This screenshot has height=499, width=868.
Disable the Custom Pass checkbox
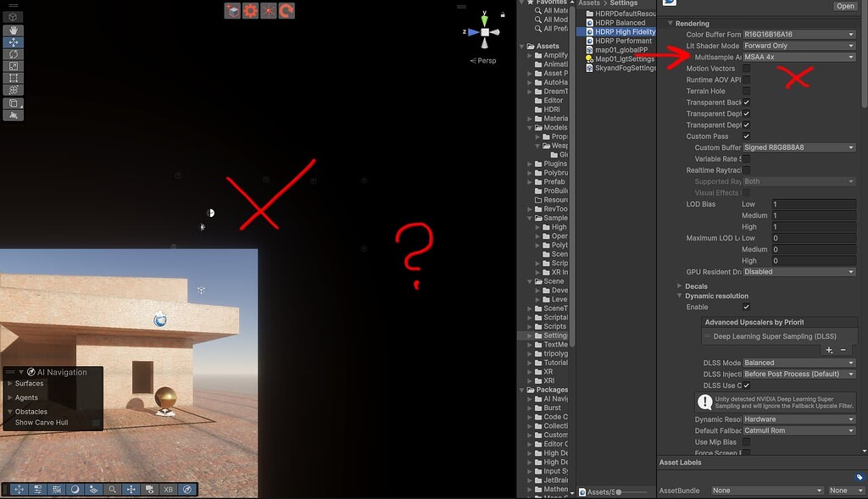pyautogui.click(x=747, y=136)
